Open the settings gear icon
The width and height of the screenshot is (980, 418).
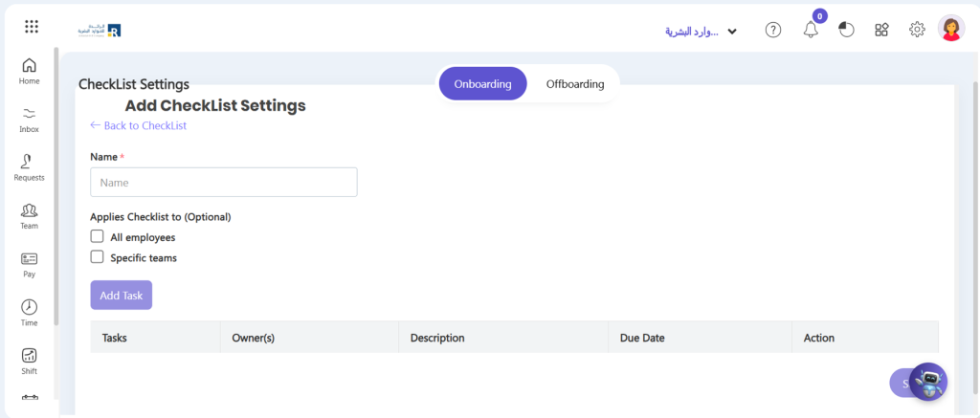tap(917, 30)
